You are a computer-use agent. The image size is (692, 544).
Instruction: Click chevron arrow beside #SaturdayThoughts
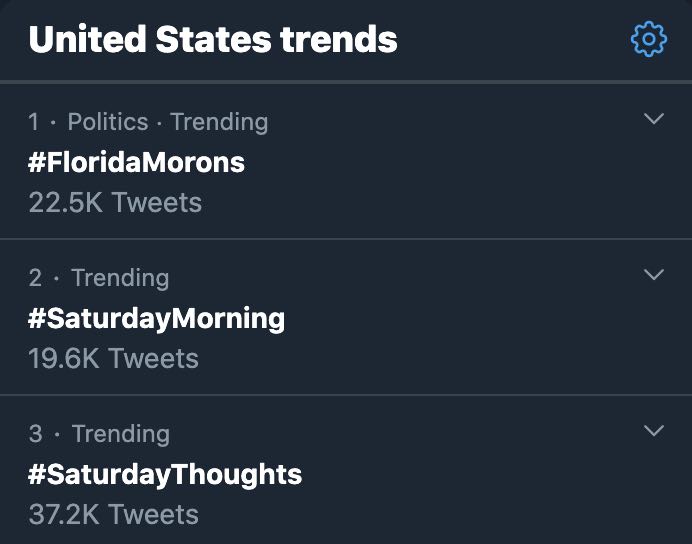click(x=654, y=431)
